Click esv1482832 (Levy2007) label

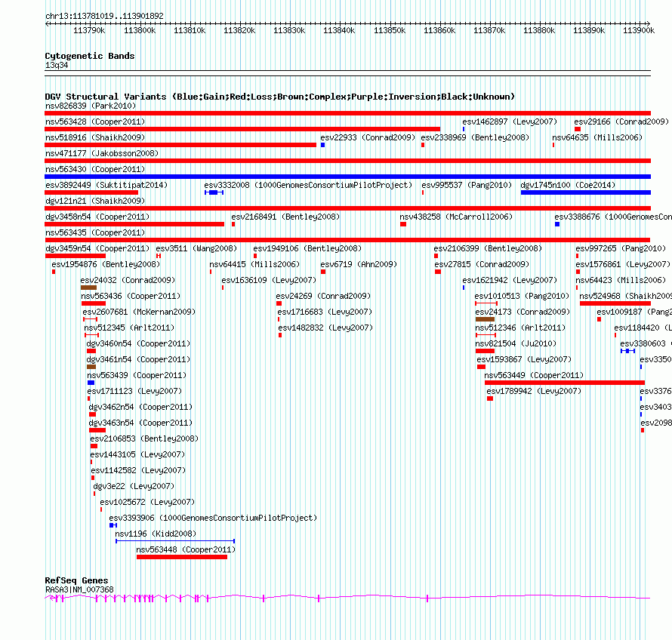(325, 328)
